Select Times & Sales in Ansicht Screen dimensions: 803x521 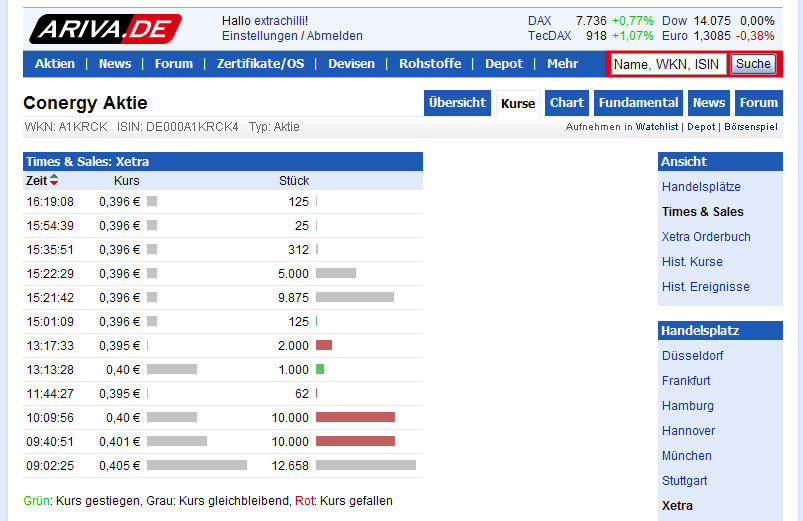pyautogui.click(x=703, y=212)
